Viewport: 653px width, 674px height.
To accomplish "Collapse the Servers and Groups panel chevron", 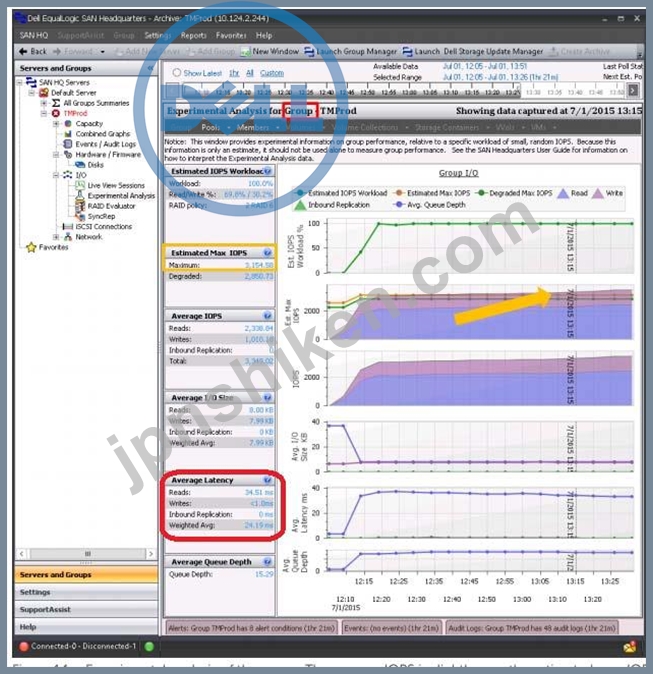I will 150,68.
